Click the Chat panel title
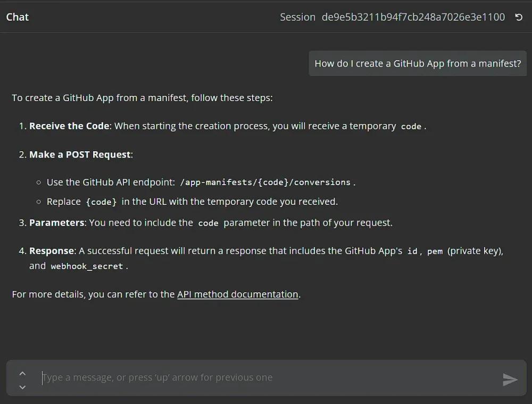Image resolution: width=532 pixels, height=404 pixels. pyautogui.click(x=18, y=17)
